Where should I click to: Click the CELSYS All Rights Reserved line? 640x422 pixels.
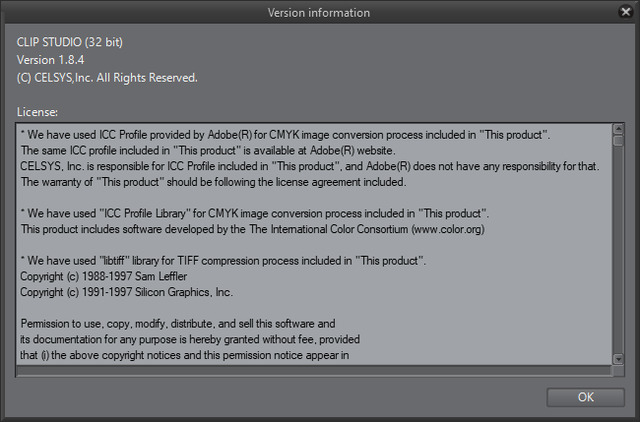(x=107, y=77)
